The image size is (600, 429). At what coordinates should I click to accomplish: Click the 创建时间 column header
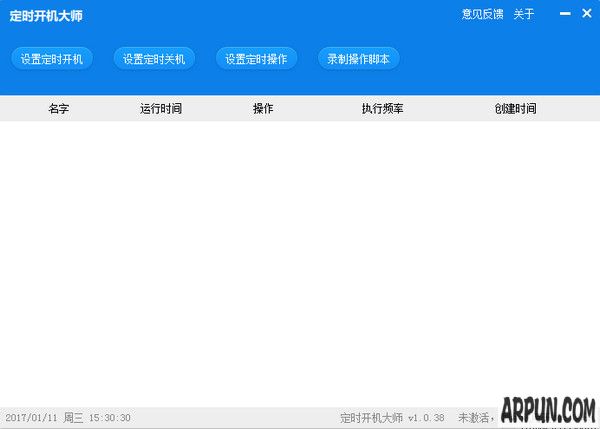pyautogui.click(x=515, y=109)
